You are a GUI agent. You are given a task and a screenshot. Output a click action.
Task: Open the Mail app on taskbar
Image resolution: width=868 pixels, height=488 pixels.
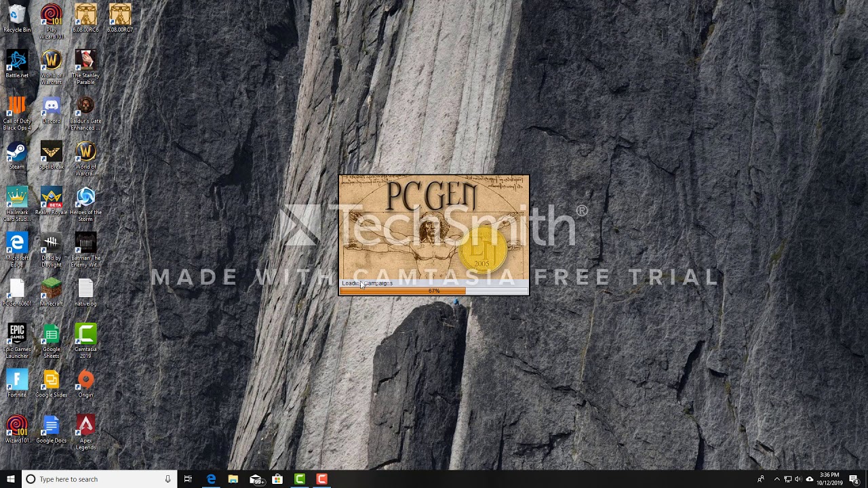pyautogui.click(x=256, y=479)
